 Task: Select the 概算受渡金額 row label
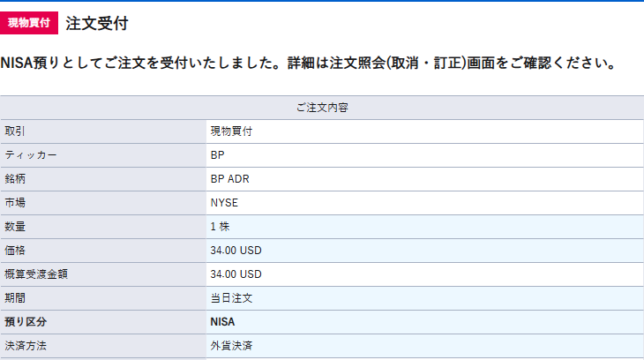pyautogui.click(x=36, y=274)
